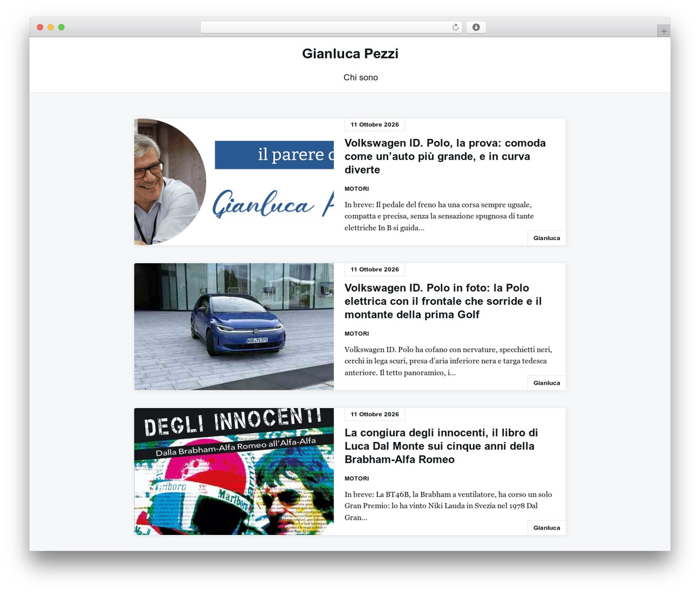Open the Volkswagen ID. Polo in foto article
Screen dimensions: 700x593
point(443,301)
